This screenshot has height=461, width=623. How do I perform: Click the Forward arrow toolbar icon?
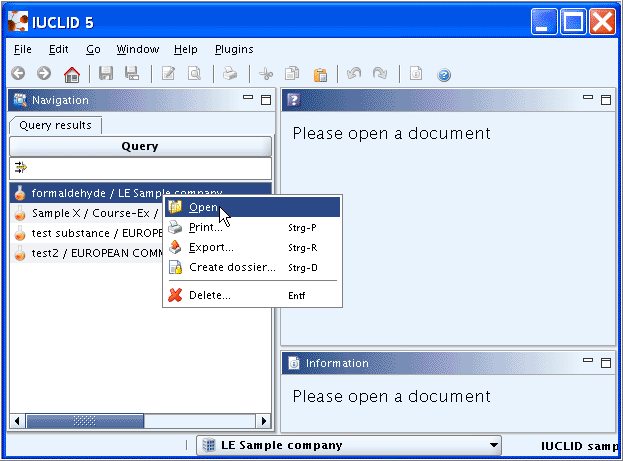coord(44,74)
